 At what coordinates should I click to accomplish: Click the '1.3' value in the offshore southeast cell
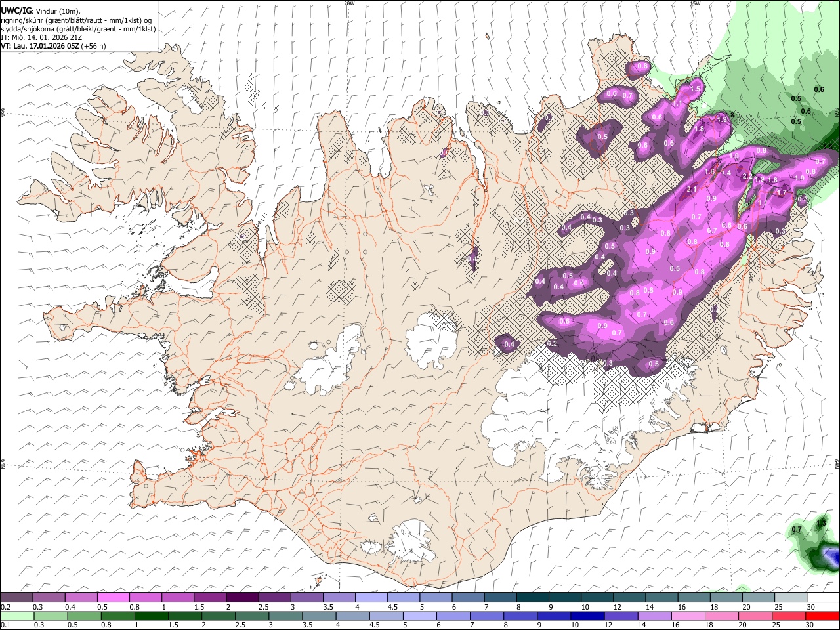pyautogui.click(x=820, y=523)
